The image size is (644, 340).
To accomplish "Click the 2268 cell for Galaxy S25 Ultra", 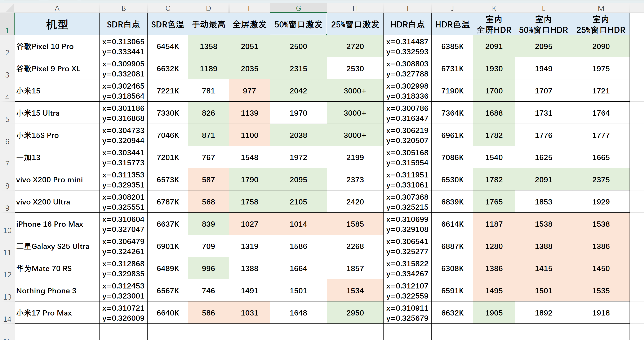I will click(355, 246).
